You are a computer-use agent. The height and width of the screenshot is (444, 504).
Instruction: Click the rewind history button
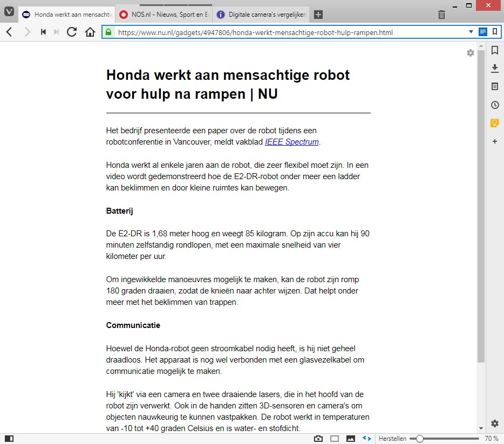43,32
